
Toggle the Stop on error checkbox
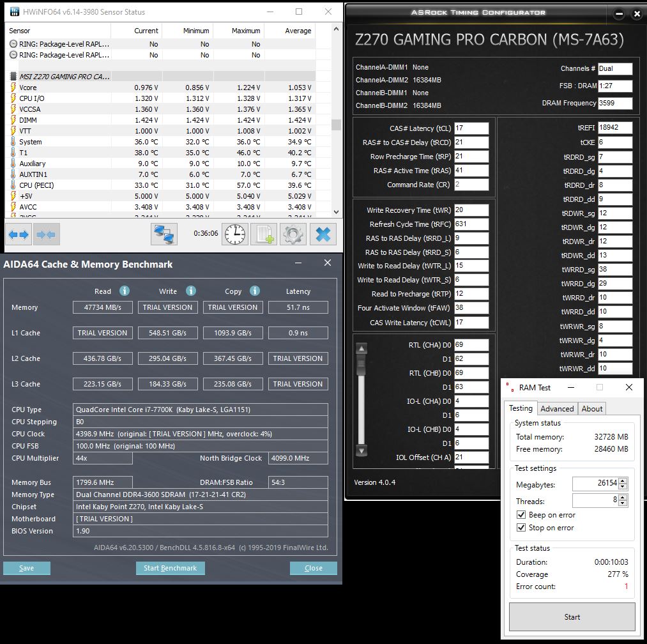[x=521, y=528]
